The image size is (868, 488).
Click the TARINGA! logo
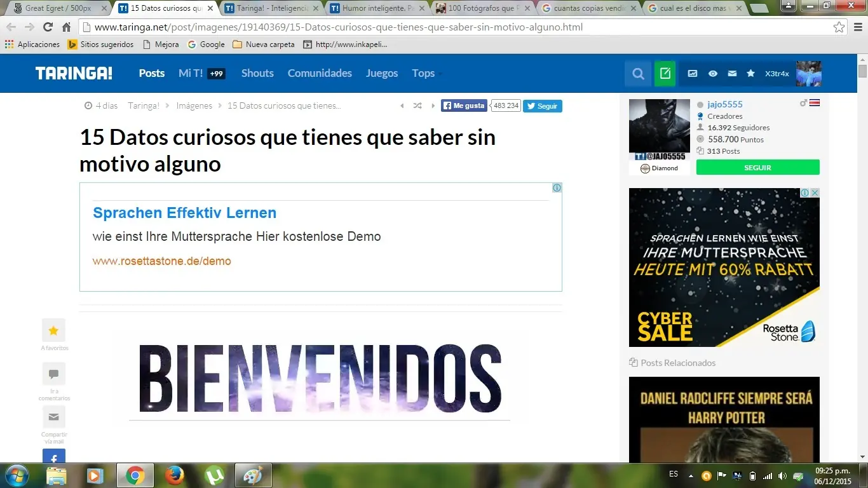click(x=74, y=73)
